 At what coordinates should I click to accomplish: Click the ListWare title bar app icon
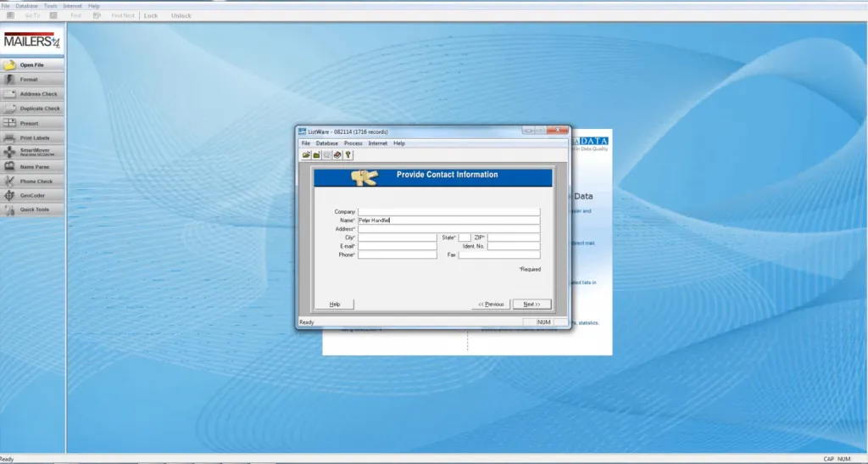click(303, 131)
